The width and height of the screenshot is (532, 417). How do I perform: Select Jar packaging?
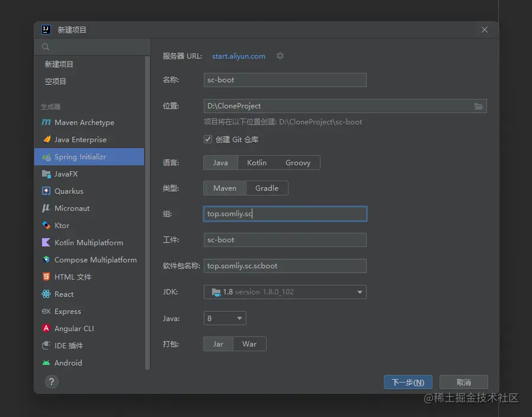(218, 344)
